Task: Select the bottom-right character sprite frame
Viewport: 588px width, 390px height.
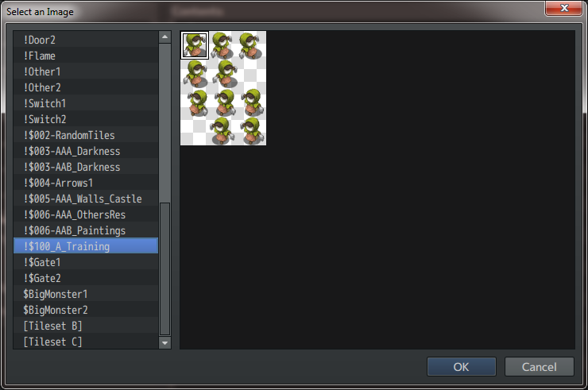Action: pos(252,131)
